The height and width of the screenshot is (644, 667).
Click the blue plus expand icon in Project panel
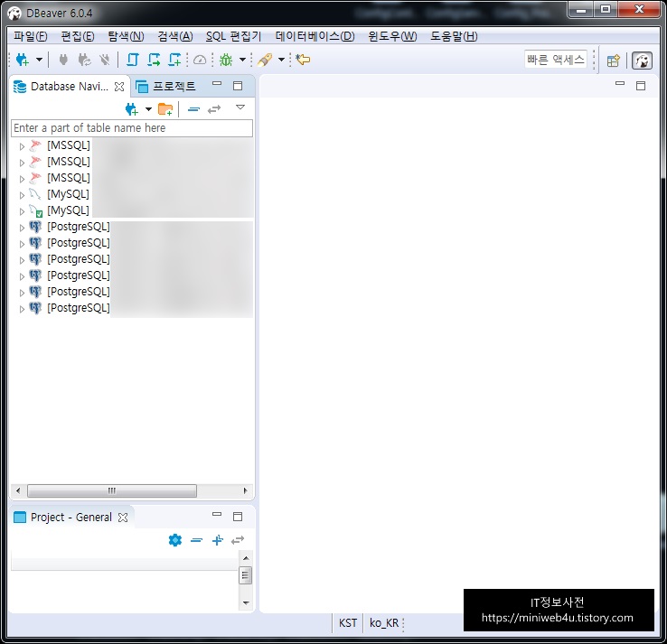pyautogui.click(x=218, y=540)
